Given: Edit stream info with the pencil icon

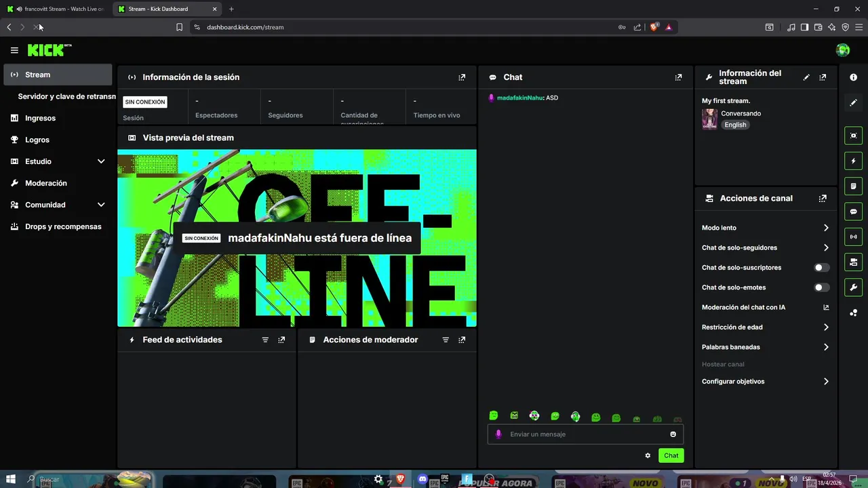Looking at the screenshot, I should coord(806,77).
